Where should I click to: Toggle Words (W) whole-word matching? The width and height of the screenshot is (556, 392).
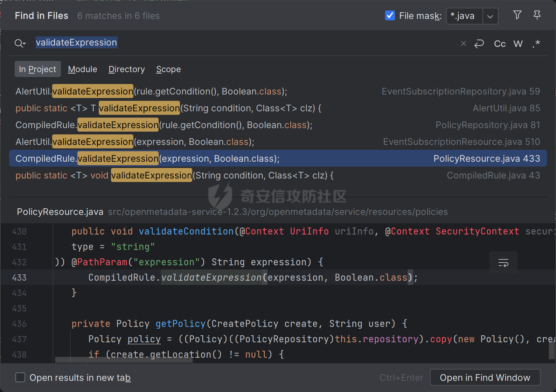point(518,44)
